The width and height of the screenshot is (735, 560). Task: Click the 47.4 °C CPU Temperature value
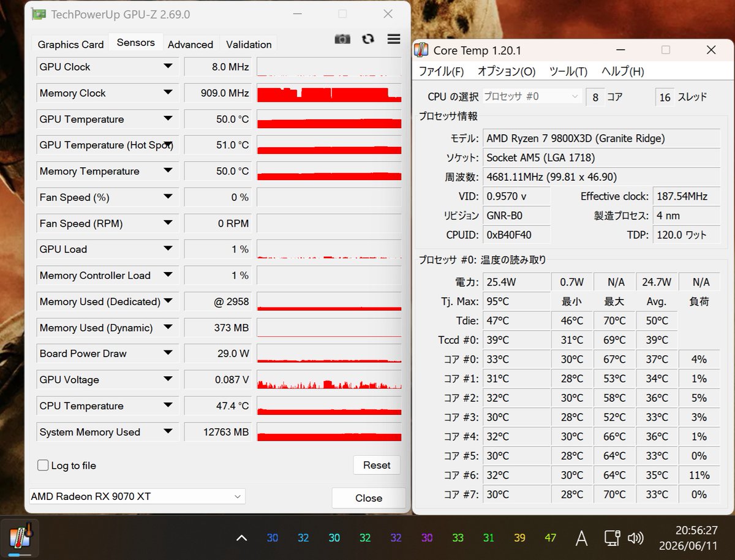218,406
